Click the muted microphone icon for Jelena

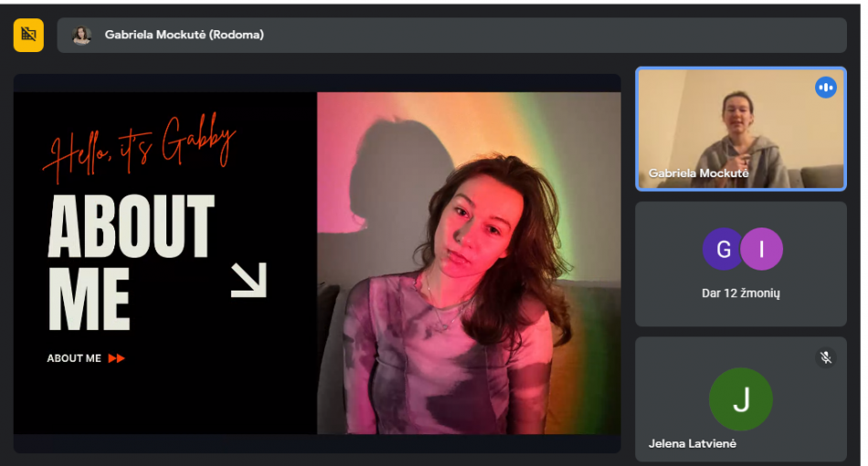click(x=825, y=357)
